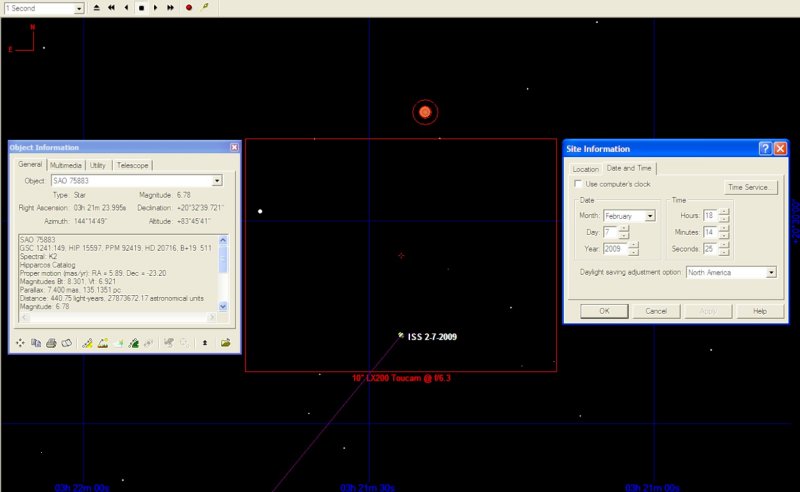Click OK in Site Information dialog
This screenshot has width=800, height=492.
point(604,311)
